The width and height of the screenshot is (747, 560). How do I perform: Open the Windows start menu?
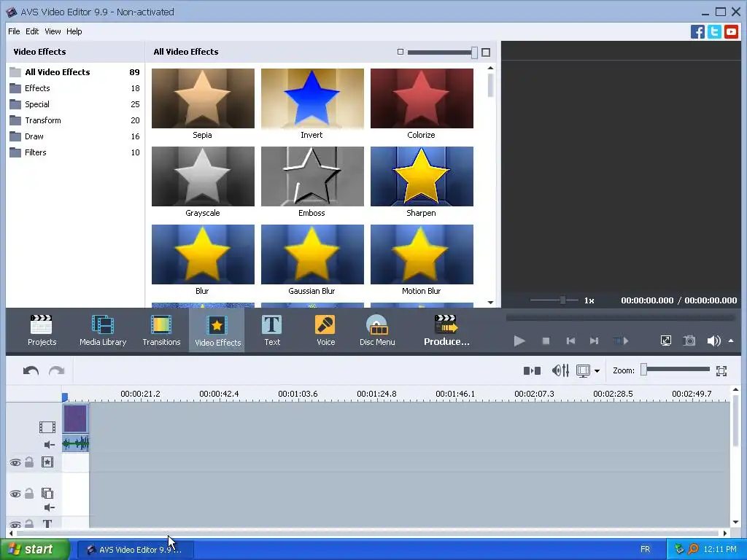click(x=35, y=550)
